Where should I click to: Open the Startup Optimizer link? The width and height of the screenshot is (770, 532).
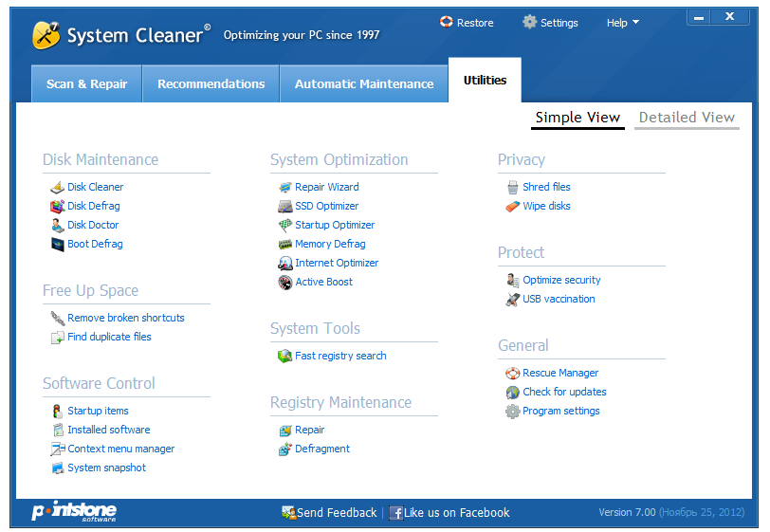[335, 225]
